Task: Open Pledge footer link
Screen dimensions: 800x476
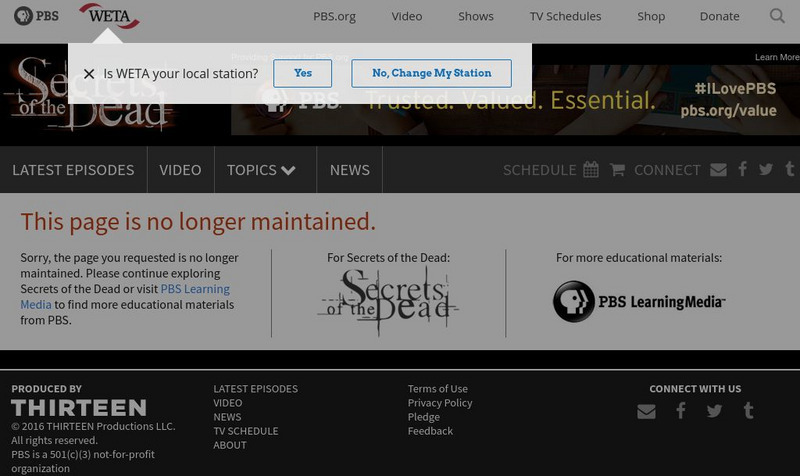Action: (423, 417)
